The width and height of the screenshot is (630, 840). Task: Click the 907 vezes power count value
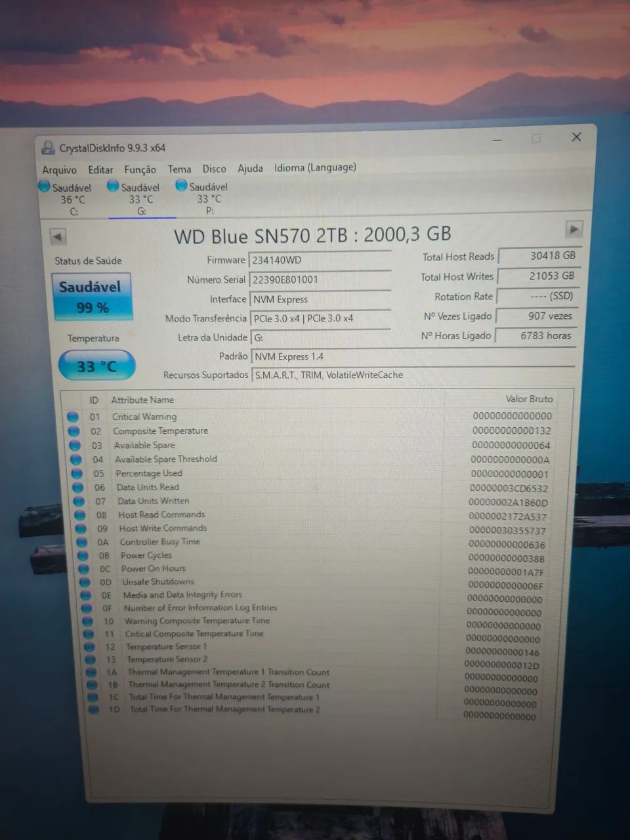click(537, 316)
